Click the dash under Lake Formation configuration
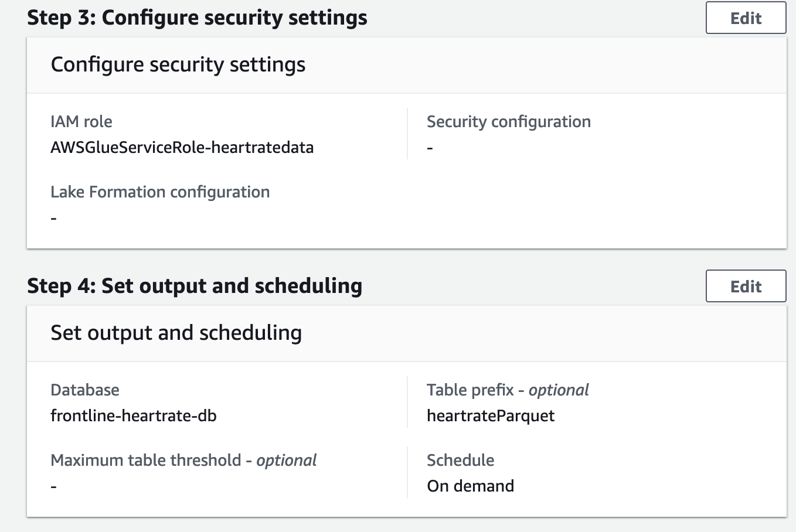The image size is (796, 532). click(x=54, y=219)
